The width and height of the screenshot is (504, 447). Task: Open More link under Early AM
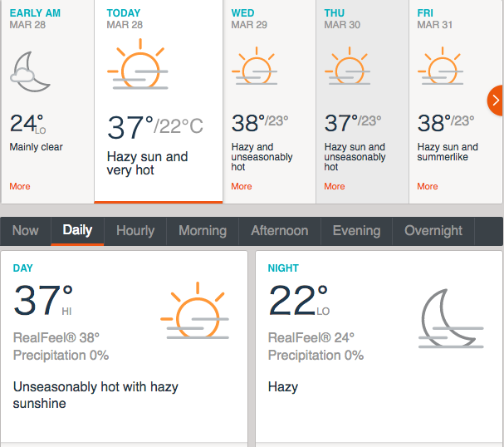20,186
